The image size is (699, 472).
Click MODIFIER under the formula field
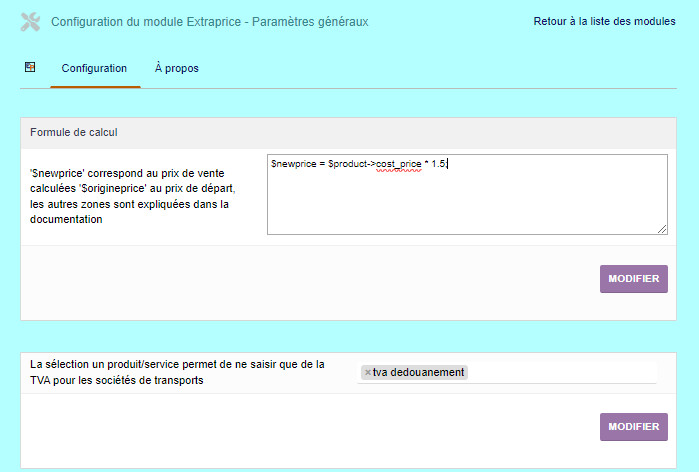(x=633, y=279)
